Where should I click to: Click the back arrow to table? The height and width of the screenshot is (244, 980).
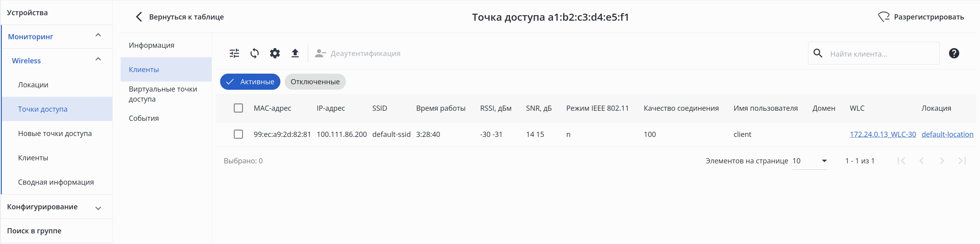[139, 17]
